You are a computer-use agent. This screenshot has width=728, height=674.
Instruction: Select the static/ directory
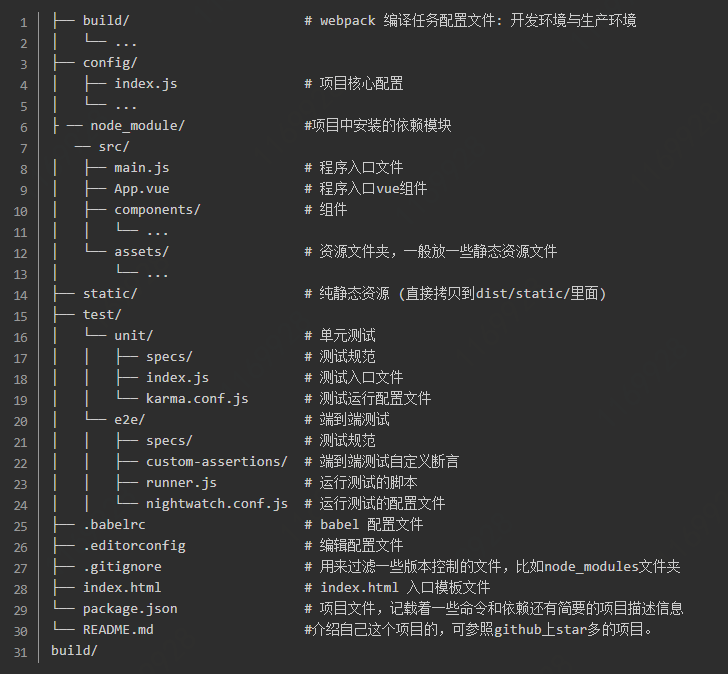click(110, 294)
